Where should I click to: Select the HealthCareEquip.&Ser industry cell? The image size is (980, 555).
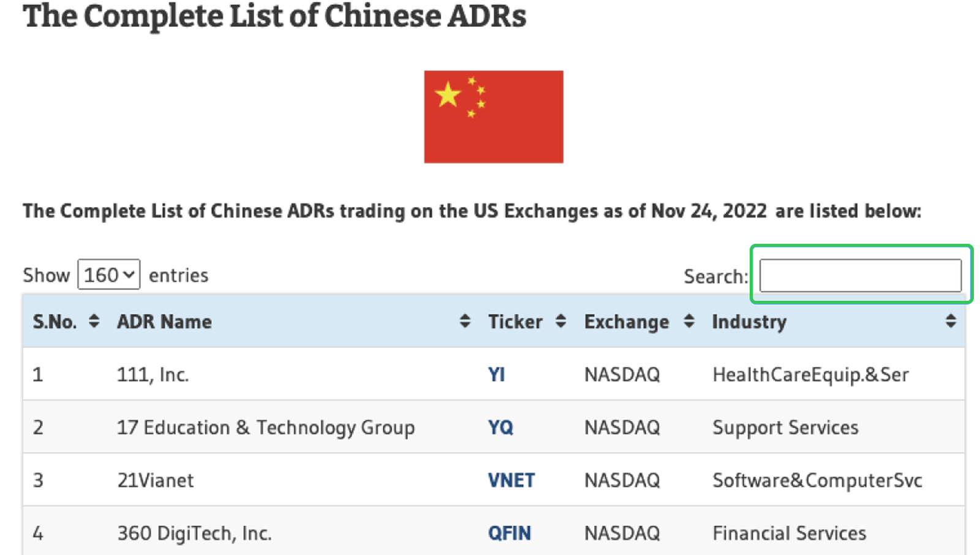810,374
